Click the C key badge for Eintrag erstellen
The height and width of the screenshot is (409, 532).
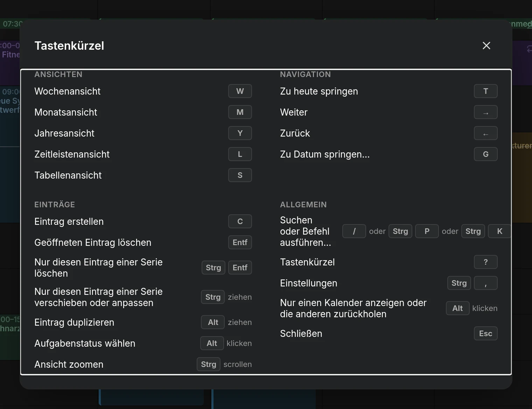(240, 221)
